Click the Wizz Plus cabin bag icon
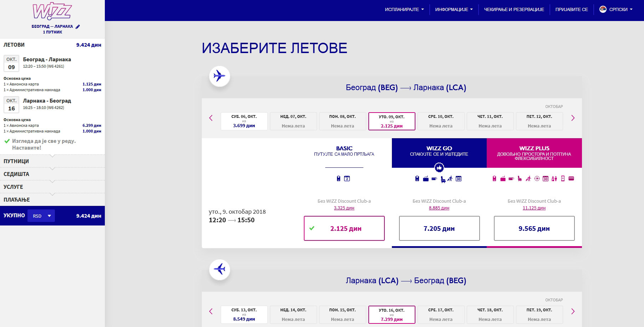 [494, 178]
